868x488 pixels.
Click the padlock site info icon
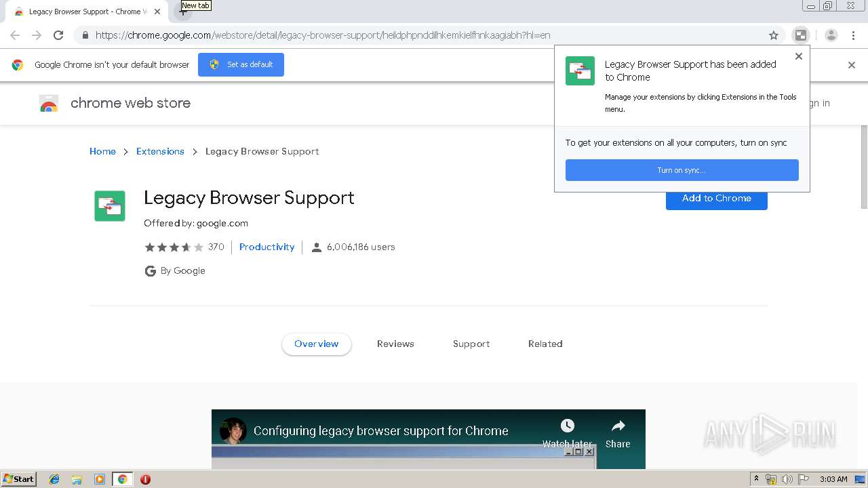coord(85,35)
